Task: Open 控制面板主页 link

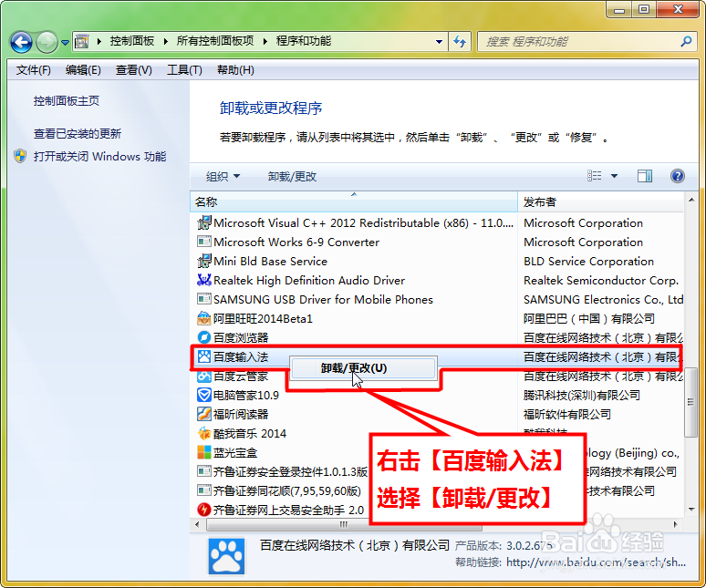Action: [x=67, y=101]
